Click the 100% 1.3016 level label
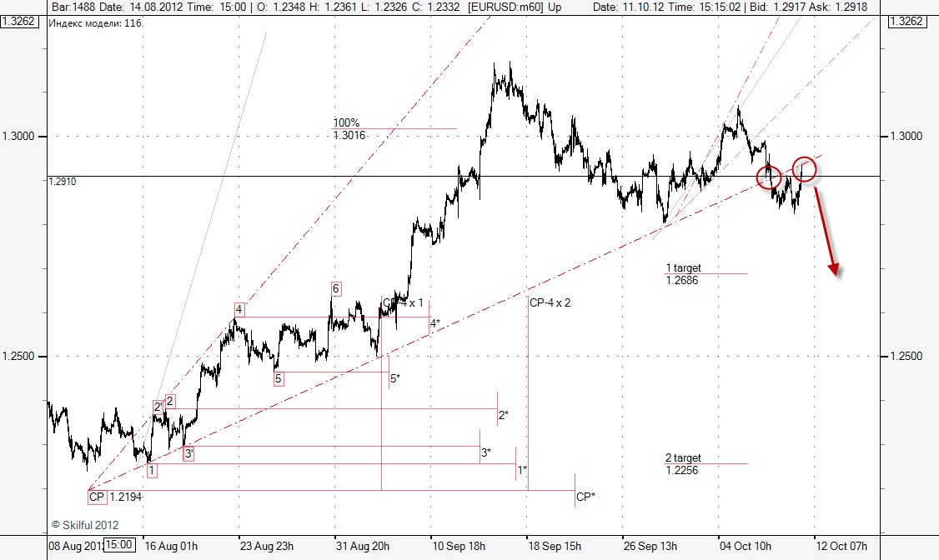This screenshot has height=560, width=939. pos(349,129)
